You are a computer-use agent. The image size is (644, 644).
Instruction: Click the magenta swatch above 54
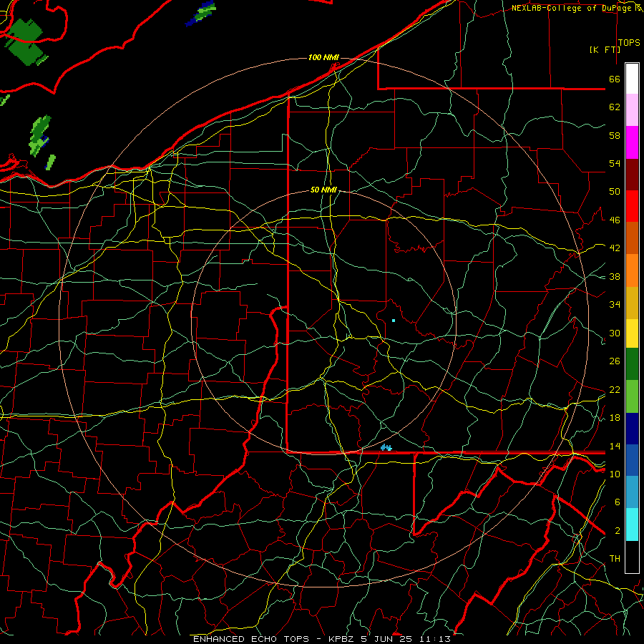coord(632,142)
